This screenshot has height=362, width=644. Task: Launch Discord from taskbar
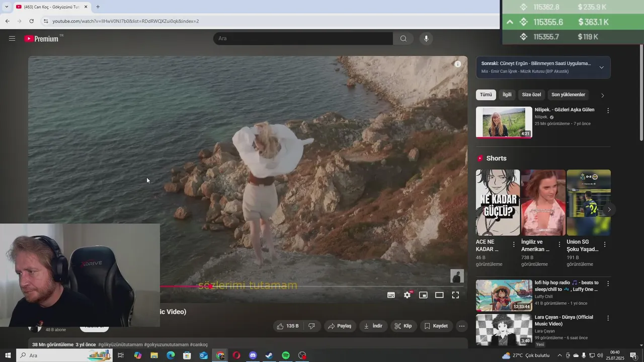click(253, 355)
